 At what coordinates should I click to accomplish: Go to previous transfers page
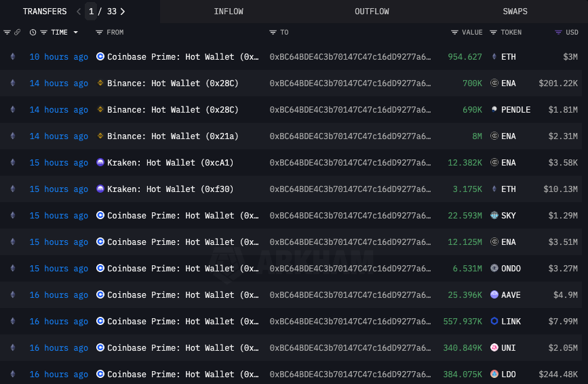tap(79, 12)
